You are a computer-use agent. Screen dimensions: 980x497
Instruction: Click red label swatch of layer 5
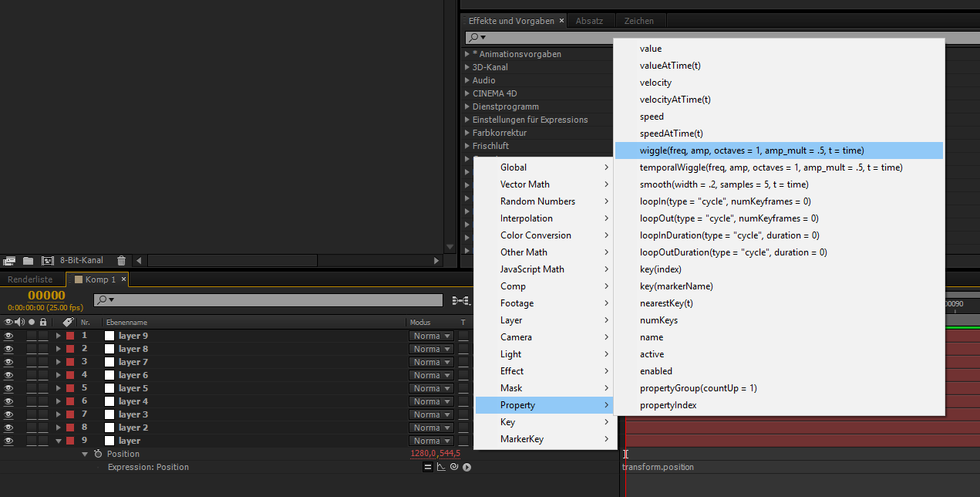tap(70, 388)
